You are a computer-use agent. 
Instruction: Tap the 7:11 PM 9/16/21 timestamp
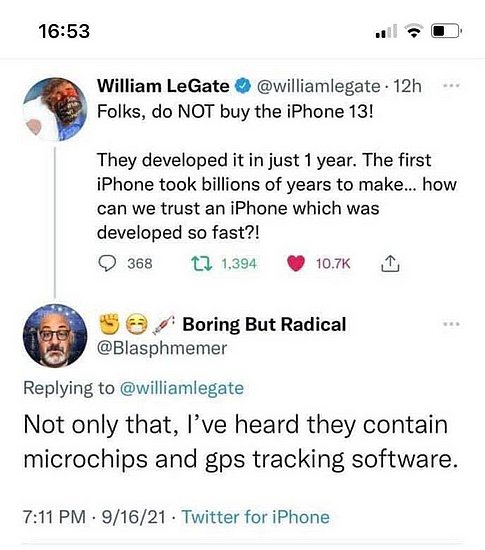pyautogui.click(x=94, y=517)
